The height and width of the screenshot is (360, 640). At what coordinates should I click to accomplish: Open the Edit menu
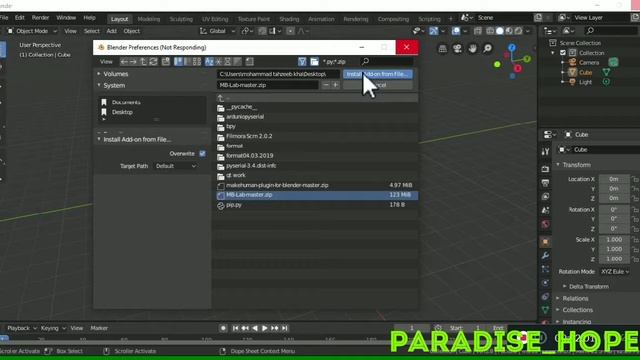[20, 18]
